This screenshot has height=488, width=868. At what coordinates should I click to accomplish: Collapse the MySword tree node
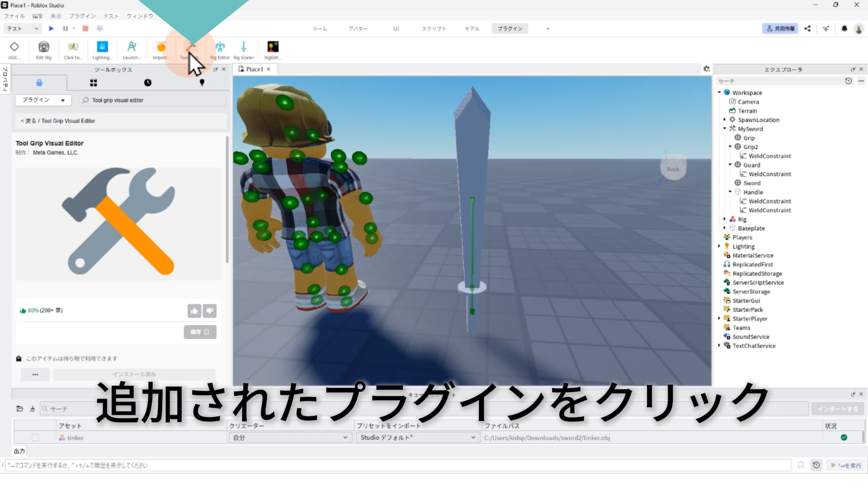tap(725, 129)
